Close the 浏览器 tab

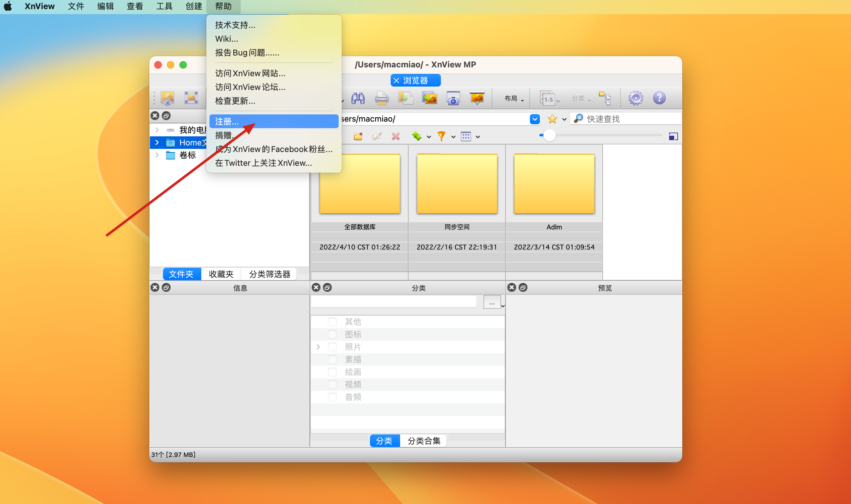(396, 81)
